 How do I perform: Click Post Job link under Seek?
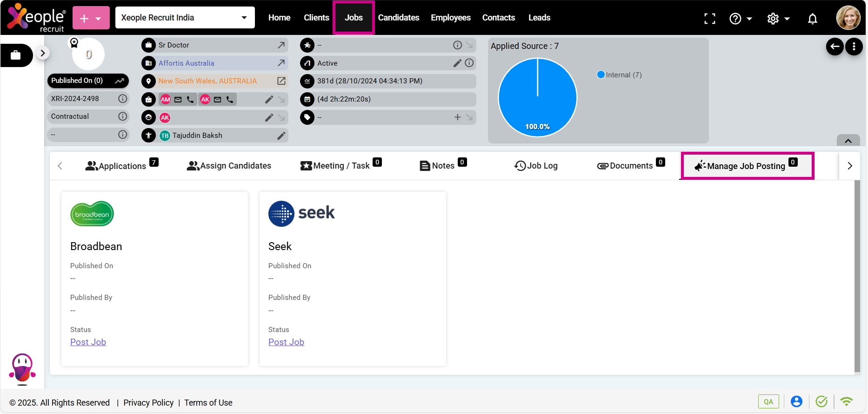[x=286, y=342]
